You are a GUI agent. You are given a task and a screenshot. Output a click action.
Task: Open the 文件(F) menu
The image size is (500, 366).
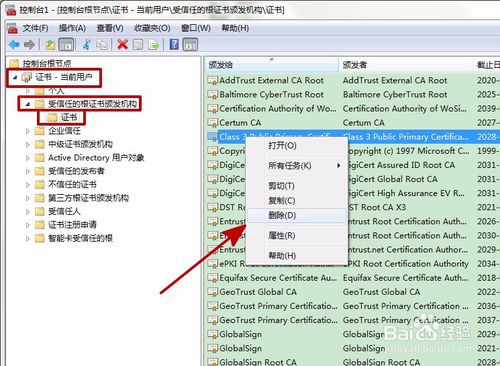[35, 28]
